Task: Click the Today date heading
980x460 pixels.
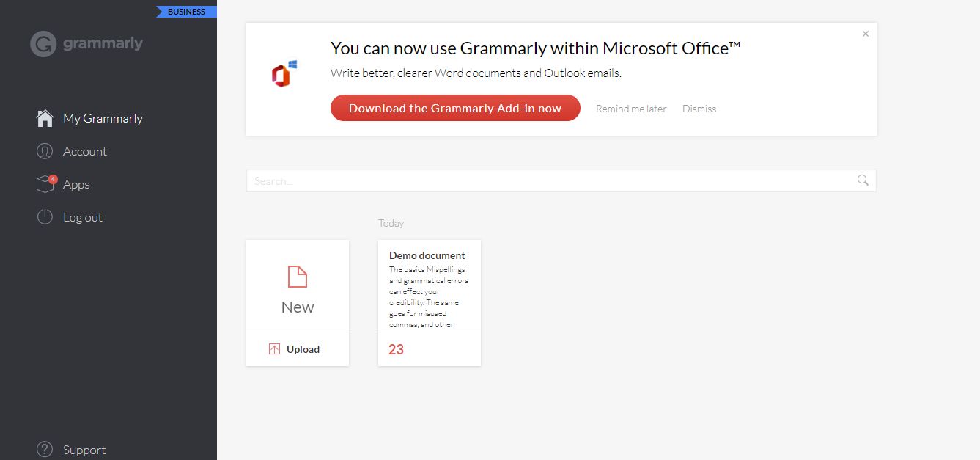Action: coord(391,223)
